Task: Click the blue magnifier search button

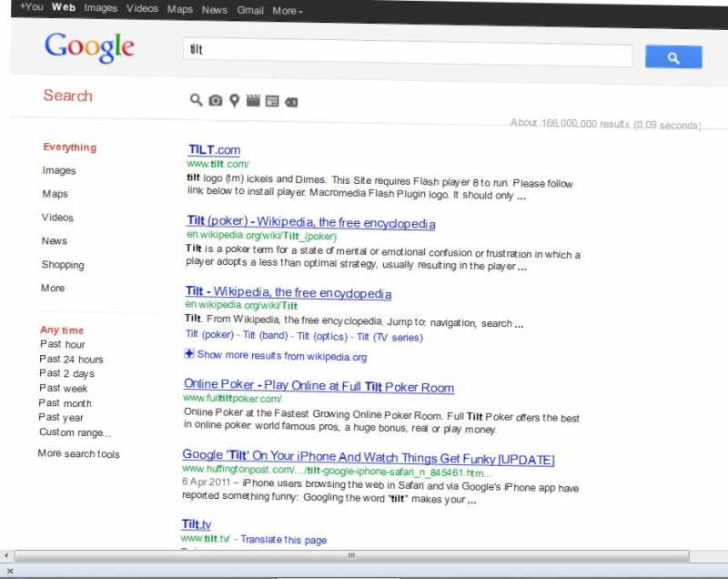Action: click(673, 57)
